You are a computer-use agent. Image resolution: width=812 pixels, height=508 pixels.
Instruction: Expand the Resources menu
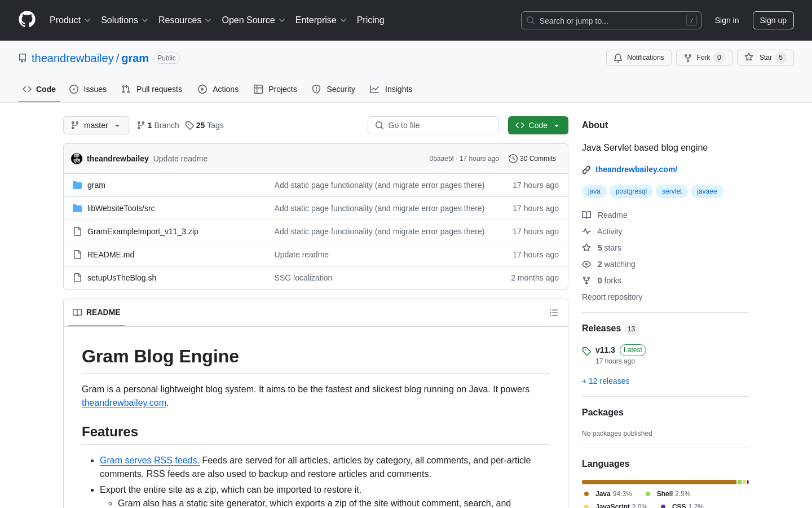click(185, 20)
